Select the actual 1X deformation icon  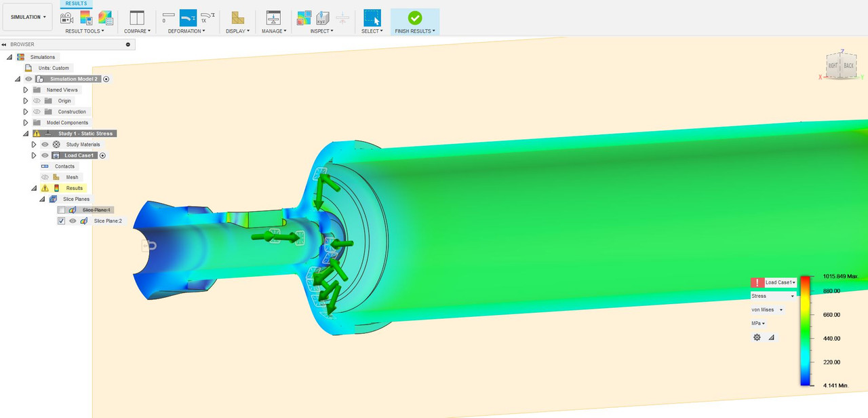[208, 17]
